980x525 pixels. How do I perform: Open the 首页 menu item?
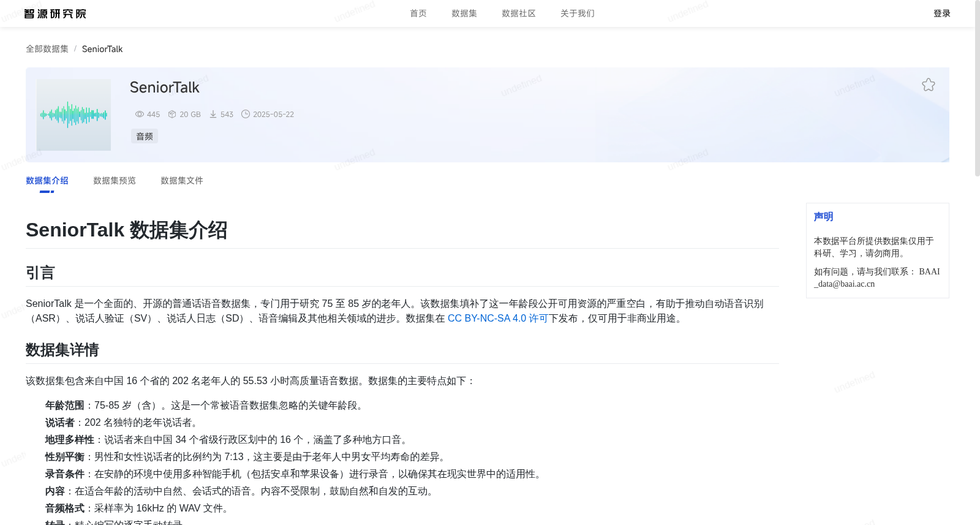(418, 13)
